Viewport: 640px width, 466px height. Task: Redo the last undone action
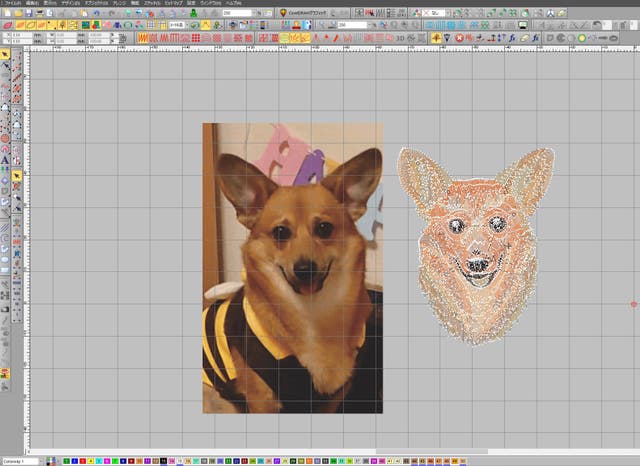click(x=111, y=13)
